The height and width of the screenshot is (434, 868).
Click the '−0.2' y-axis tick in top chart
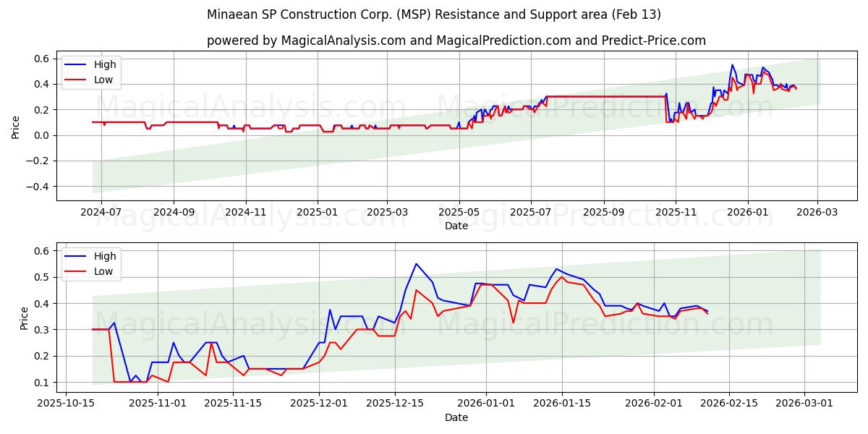click(x=38, y=161)
